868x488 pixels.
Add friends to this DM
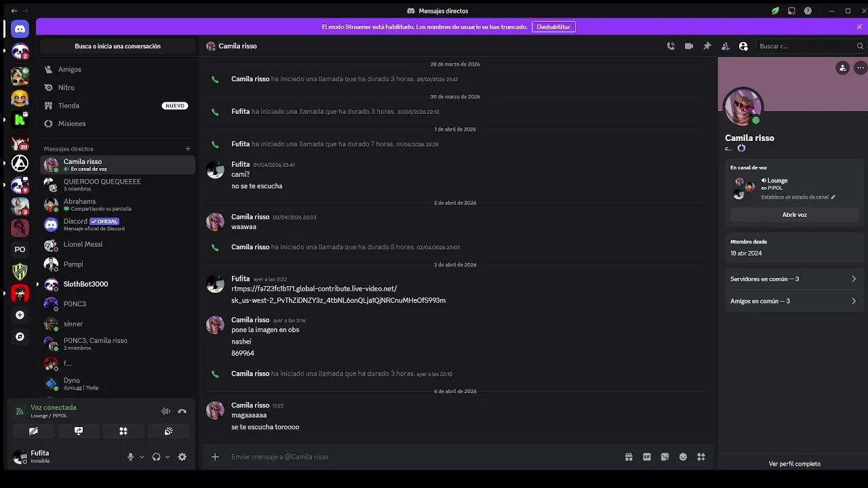click(725, 46)
